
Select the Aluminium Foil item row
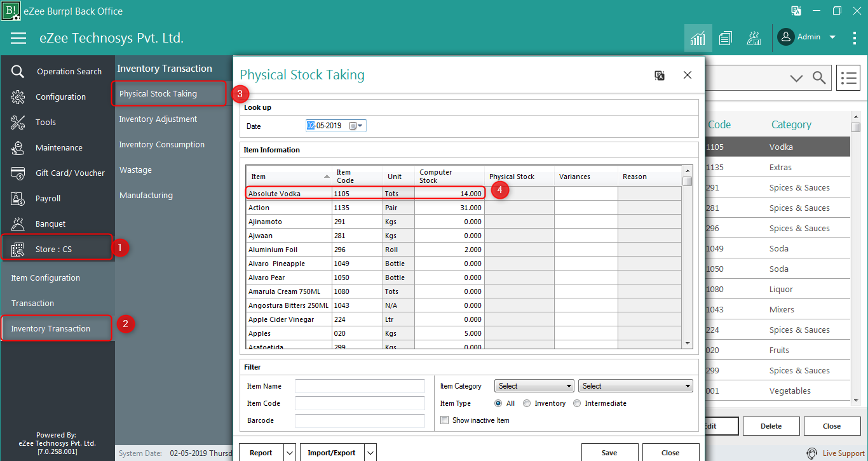464,250
